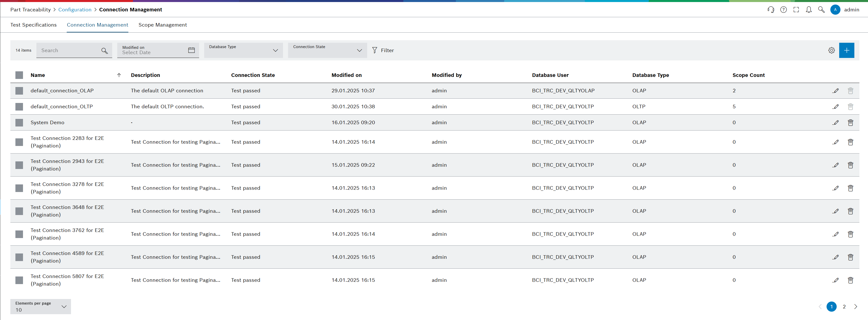868x320 pixels.
Task: Delete Test Connection 3278 row
Action: (850, 188)
